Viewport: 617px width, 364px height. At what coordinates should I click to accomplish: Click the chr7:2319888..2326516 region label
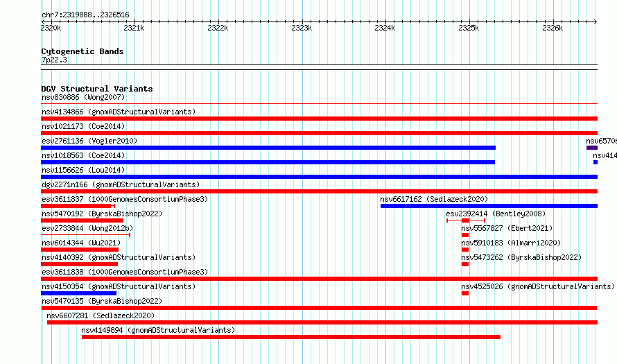[x=85, y=15]
